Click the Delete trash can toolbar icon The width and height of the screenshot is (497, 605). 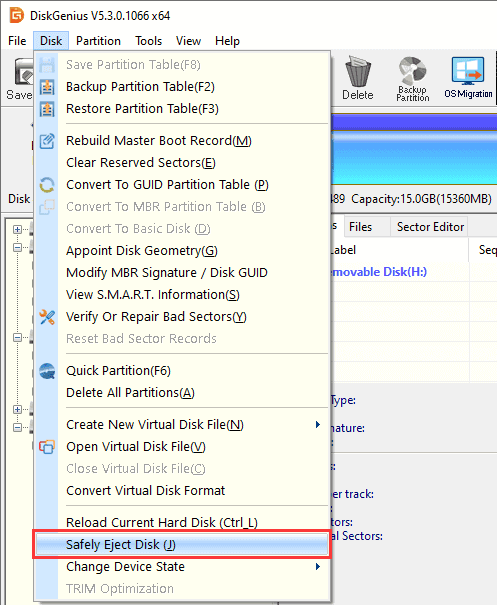[358, 71]
